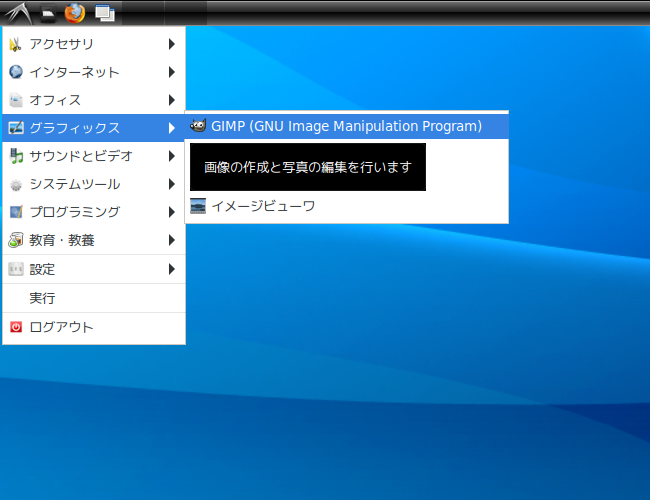
Task: Click the アクセサリ scissors icon
Action: [16, 44]
